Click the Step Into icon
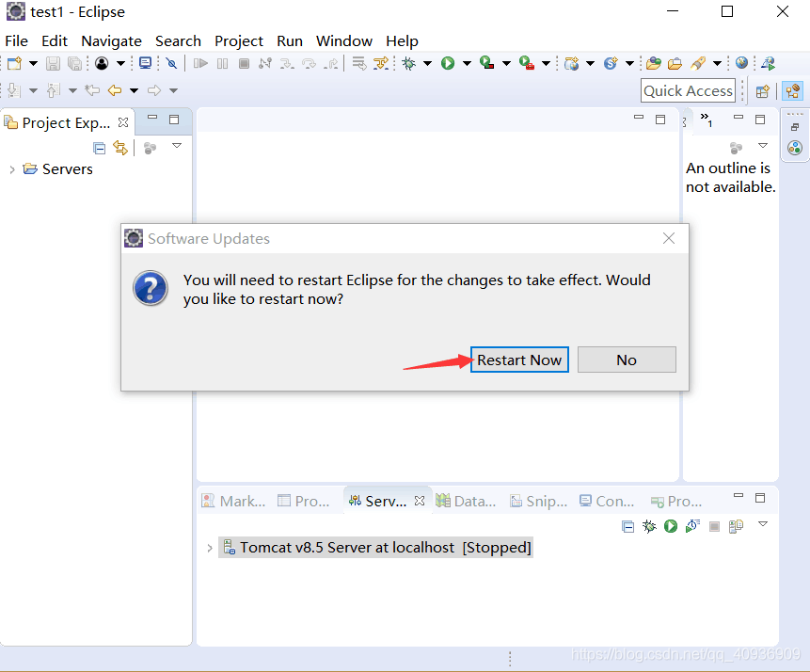This screenshot has width=810, height=672. (x=287, y=64)
